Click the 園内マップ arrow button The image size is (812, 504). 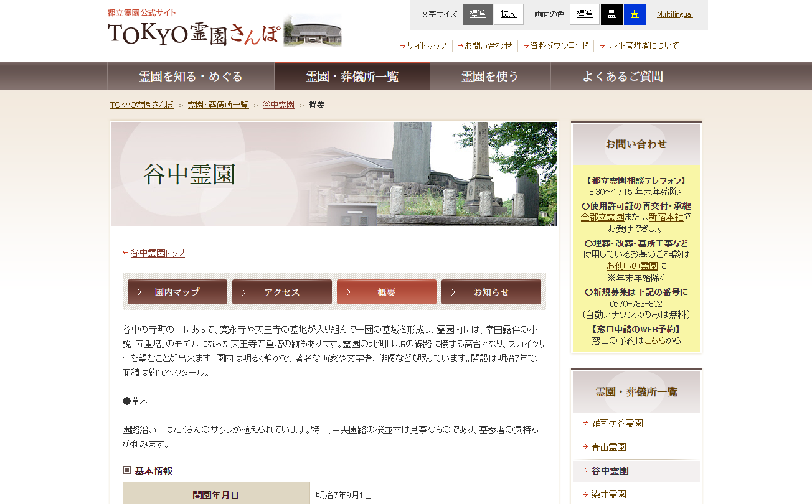click(177, 292)
